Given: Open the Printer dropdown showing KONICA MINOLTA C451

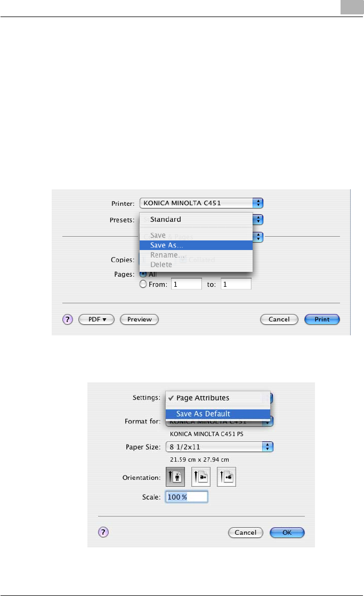Looking at the screenshot, I should point(201,203).
